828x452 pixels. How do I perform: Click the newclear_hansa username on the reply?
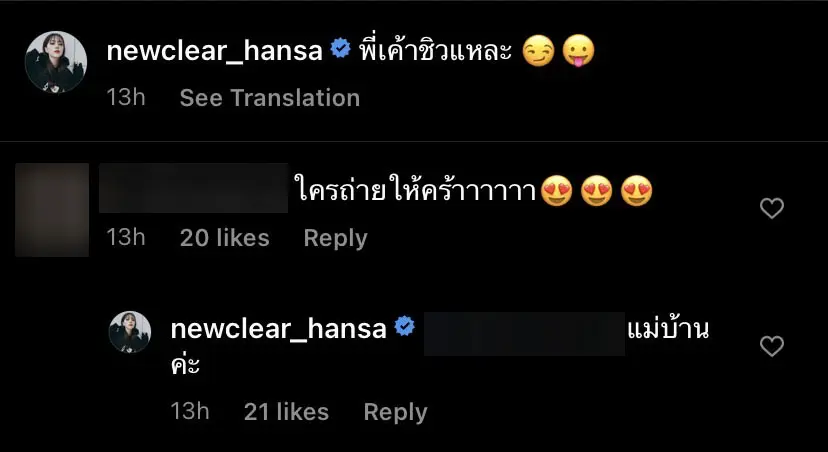[x=278, y=328]
